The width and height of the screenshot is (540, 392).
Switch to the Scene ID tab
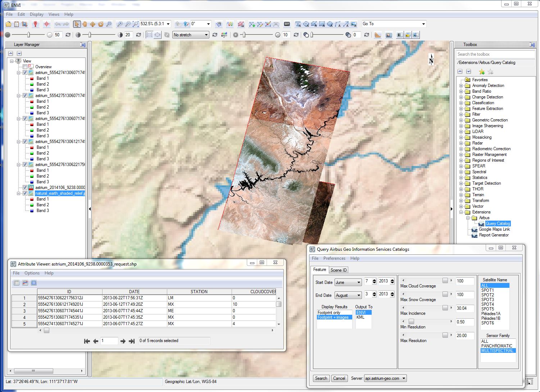tap(338, 270)
